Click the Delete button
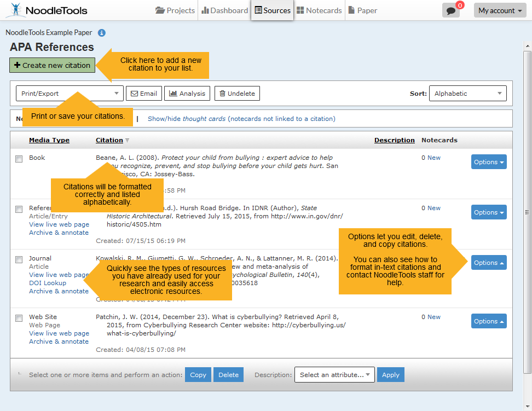Image resolution: width=532 pixels, height=411 pixels. tap(228, 375)
